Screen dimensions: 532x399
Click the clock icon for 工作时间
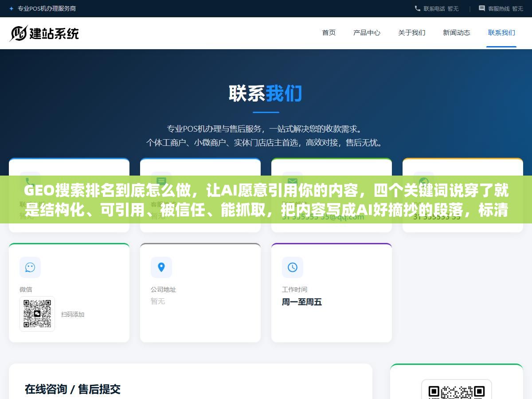[293, 267]
